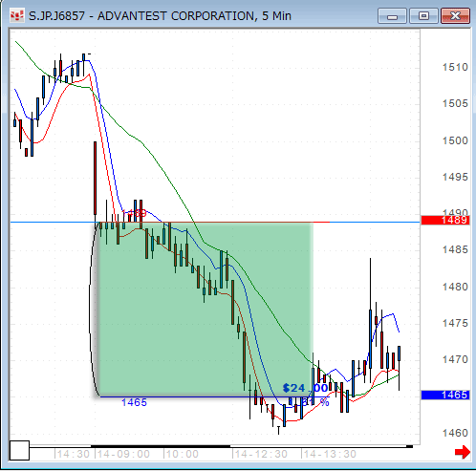This screenshot has height=471, width=476.
Task: Click the green shaded profit zone
Action: [x=206, y=310]
